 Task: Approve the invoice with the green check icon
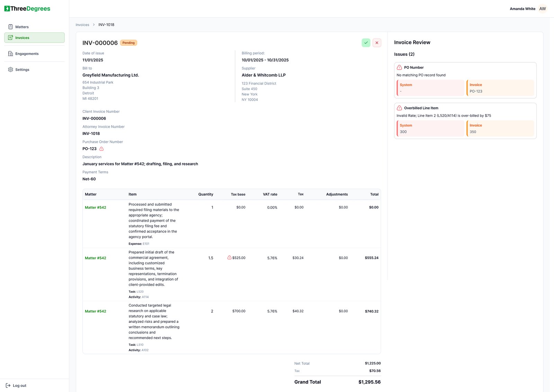pyautogui.click(x=366, y=43)
